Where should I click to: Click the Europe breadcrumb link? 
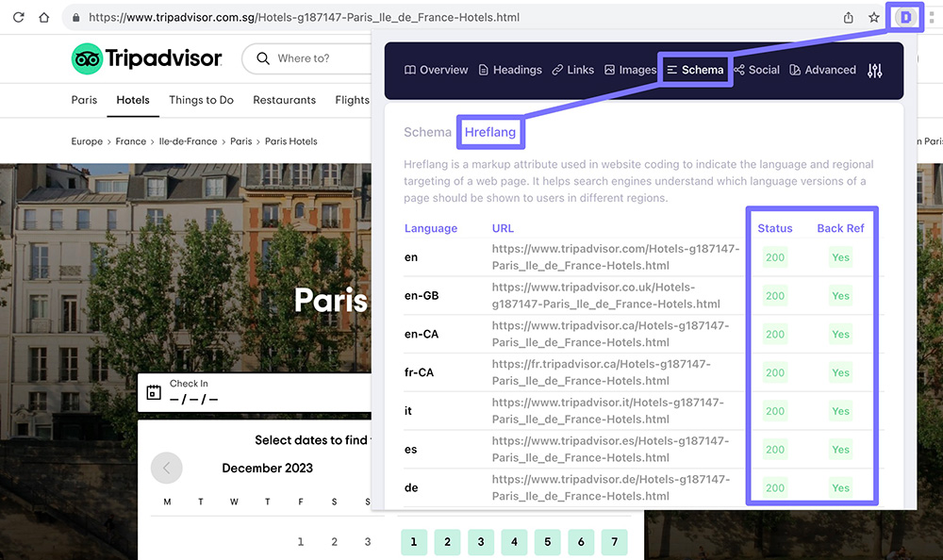click(87, 141)
